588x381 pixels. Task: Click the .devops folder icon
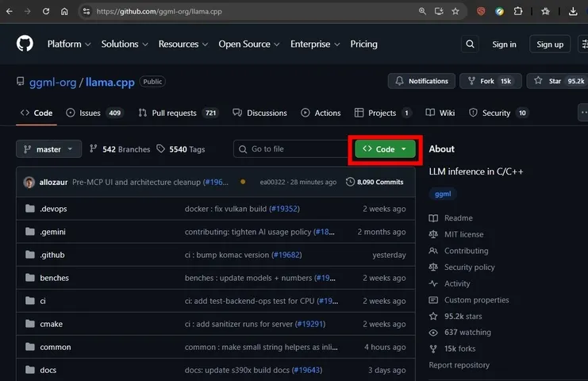pyautogui.click(x=30, y=209)
